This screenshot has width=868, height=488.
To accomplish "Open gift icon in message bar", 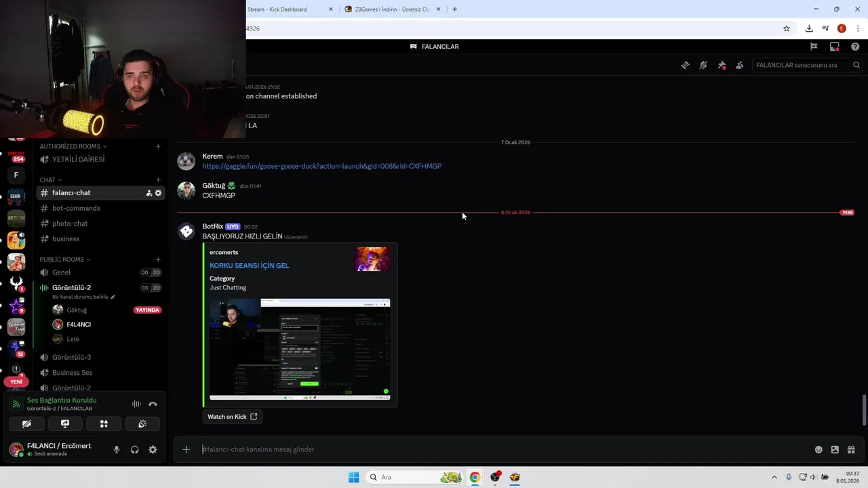I will coord(851,449).
